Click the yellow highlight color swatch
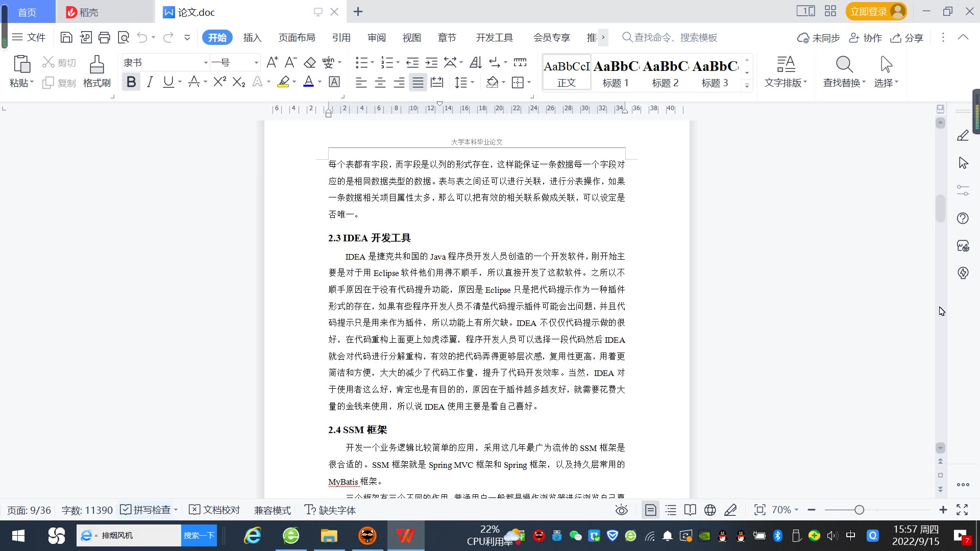Screen dimensions: 980x551 [283, 82]
